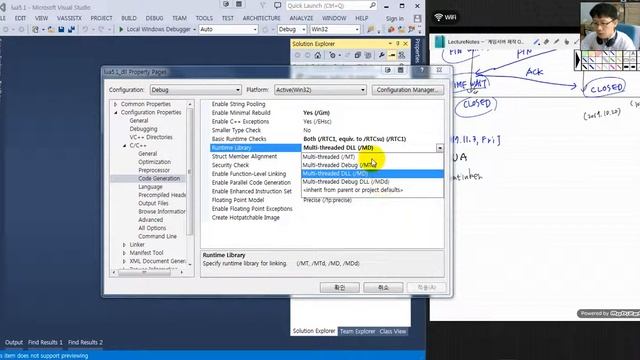
Task: Click Collapse All icon in Solution Explorer
Action: click(358, 55)
